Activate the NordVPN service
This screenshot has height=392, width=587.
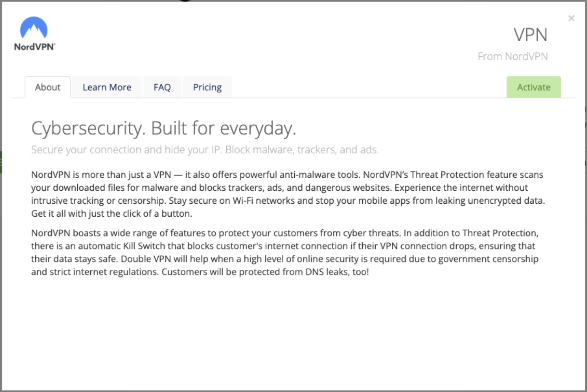point(534,87)
